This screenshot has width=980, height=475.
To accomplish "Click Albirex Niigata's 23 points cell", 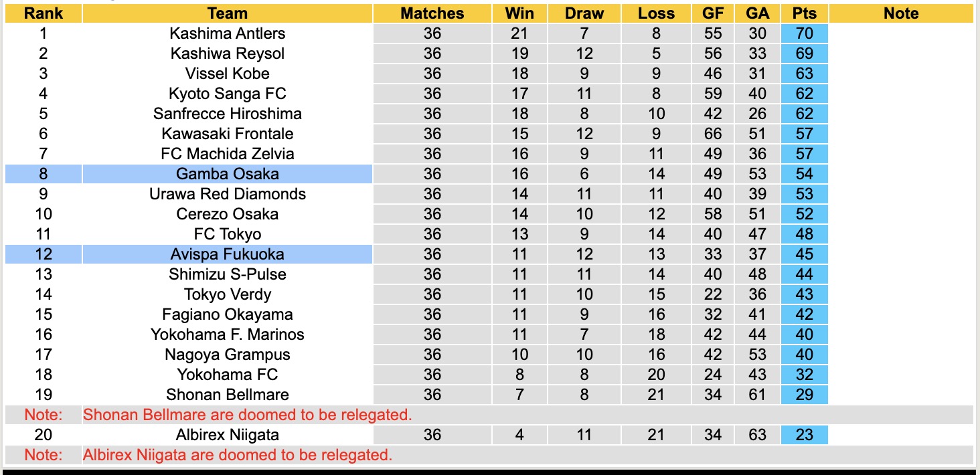I will click(x=804, y=435).
